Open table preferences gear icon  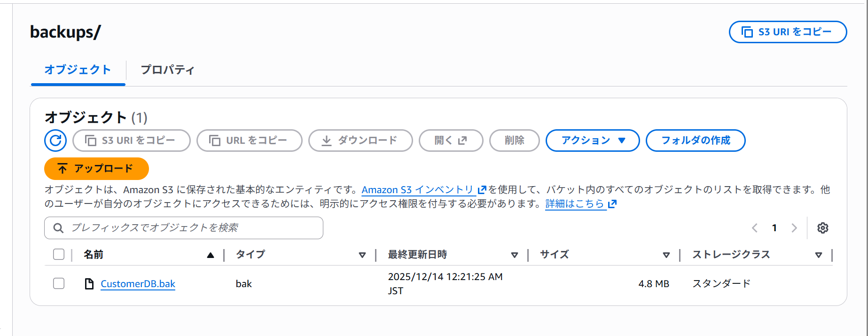tap(822, 228)
